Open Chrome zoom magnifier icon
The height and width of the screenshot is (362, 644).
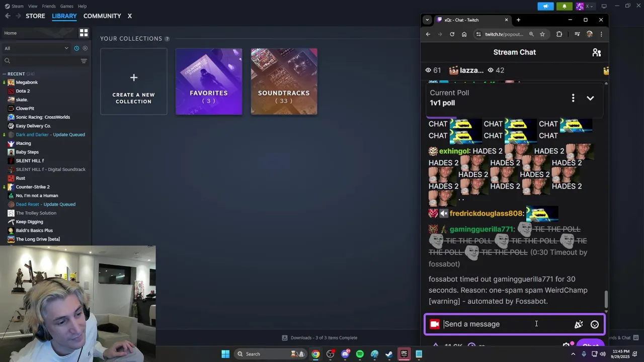point(531,34)
